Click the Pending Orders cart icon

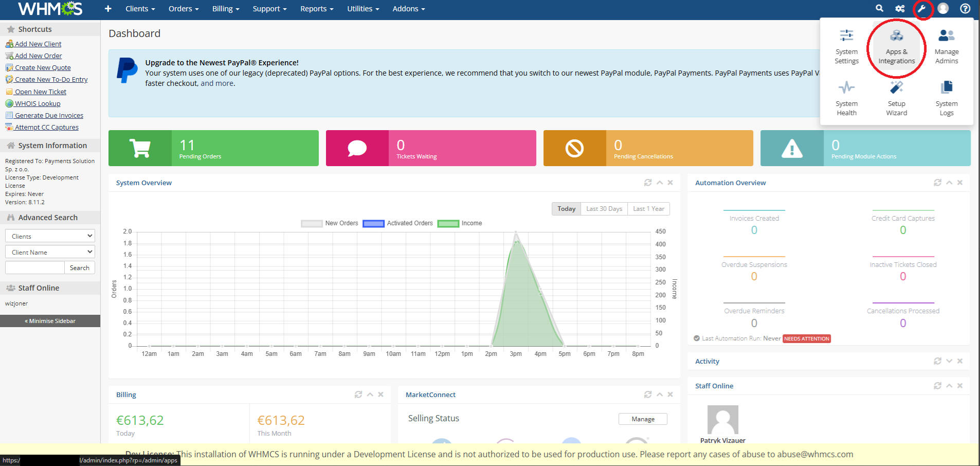pyautogui.click(x=140, y=148)
